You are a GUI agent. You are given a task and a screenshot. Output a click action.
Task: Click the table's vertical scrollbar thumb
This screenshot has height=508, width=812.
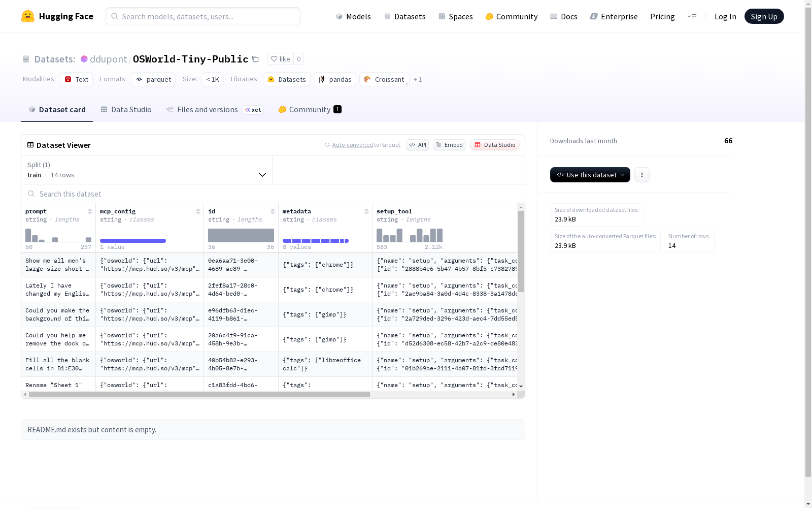(521, 251)
